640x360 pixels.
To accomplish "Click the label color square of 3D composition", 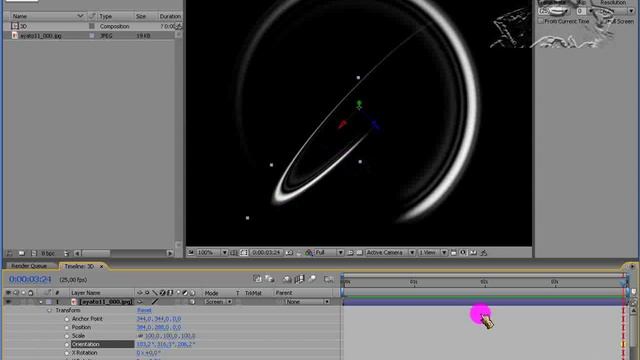I will pyautogui.click(x=91, y=26).
